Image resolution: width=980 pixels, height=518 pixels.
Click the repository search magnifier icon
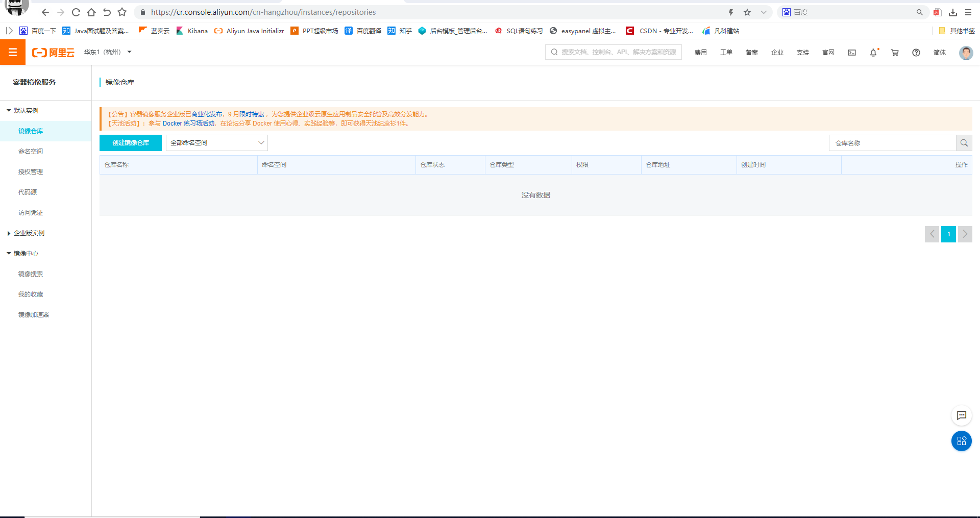pos(964,143)
